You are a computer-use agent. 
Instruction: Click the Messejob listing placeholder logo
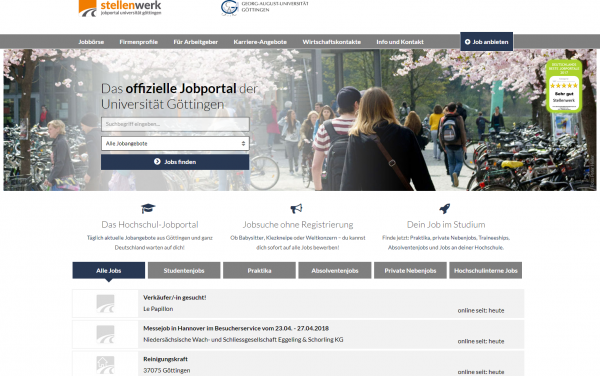(x=105, y=334)
